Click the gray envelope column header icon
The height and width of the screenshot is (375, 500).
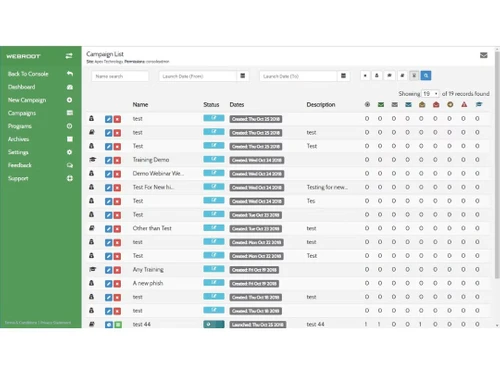click(395, 105)
